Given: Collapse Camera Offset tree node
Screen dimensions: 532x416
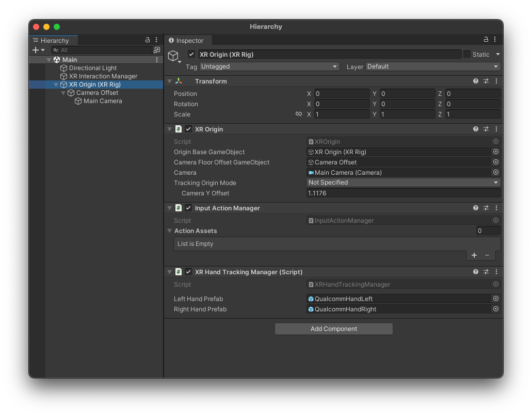Looking at the screenshot, I should [x=63, y=93].
